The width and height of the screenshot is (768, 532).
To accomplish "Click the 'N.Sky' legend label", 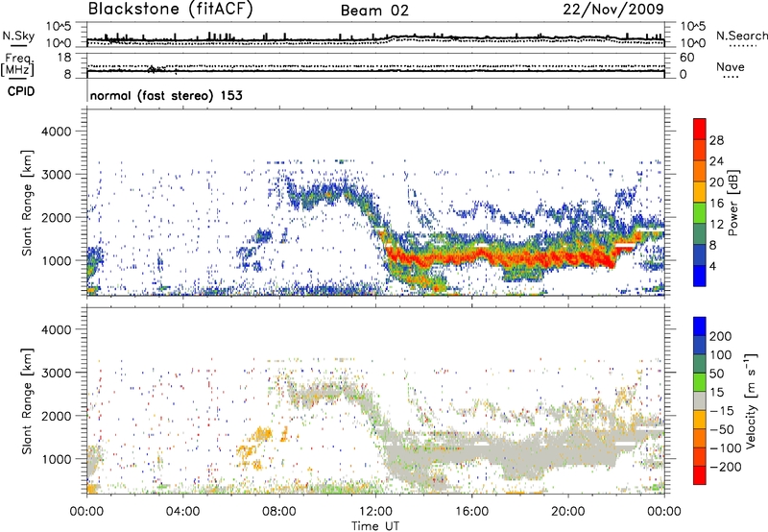I will click(18, 36).
